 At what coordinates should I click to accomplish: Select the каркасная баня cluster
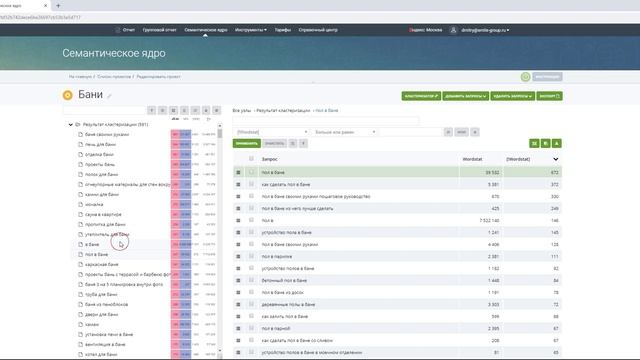[x=102, y=264]
